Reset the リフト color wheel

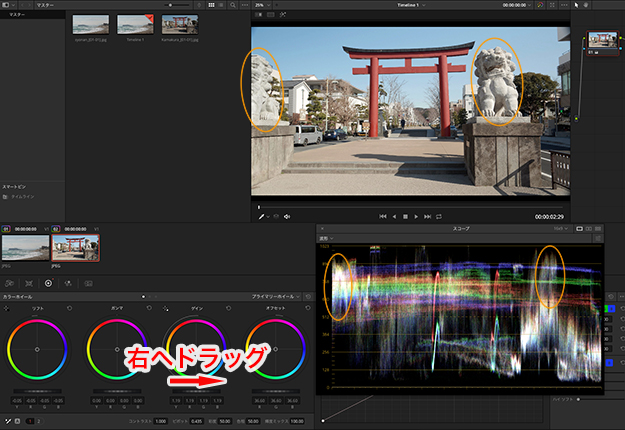point(68,308)
